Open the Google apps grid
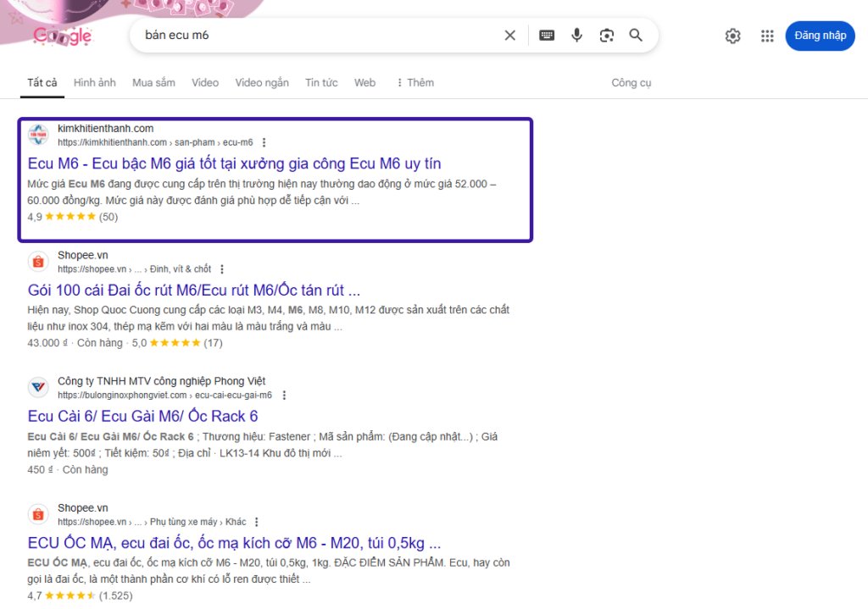This screenshot has height=609, width=868. pyautogui.click(x=767, y=36)
